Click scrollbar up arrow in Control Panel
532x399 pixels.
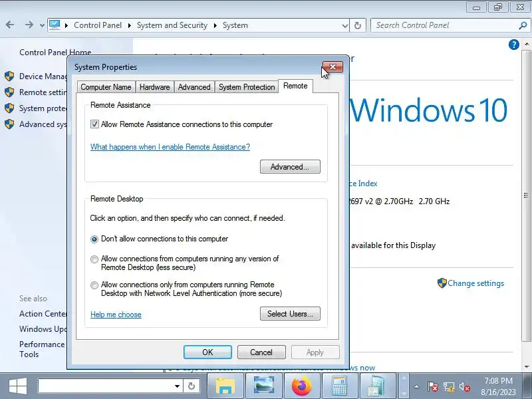coord(527,44)
